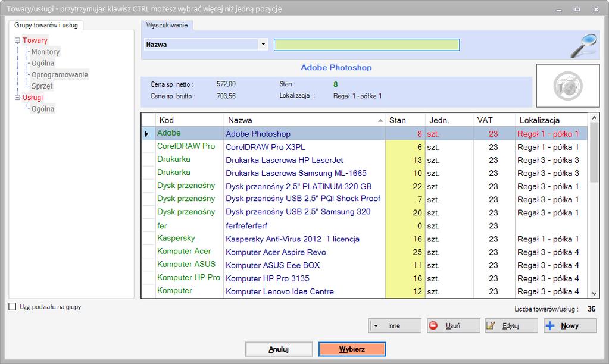Click the Kaspersky code cell

tap(189, 239)
